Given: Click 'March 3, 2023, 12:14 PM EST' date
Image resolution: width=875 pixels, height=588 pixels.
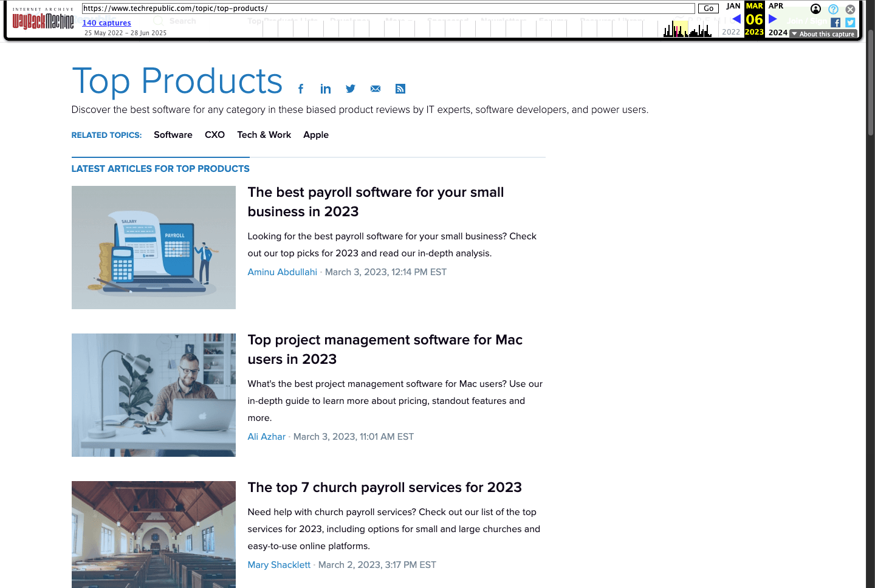Looking at the screenshot, I should (x=386, y=272).
